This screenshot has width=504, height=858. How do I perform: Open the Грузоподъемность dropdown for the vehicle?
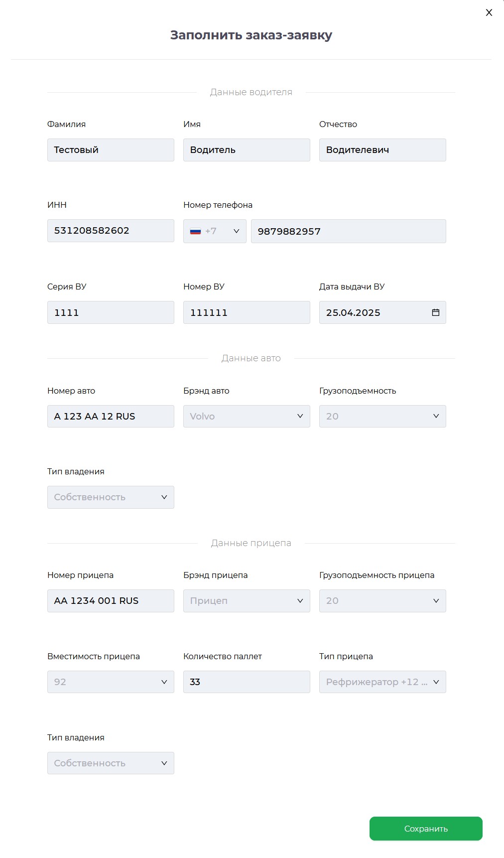tap(382, 416)
